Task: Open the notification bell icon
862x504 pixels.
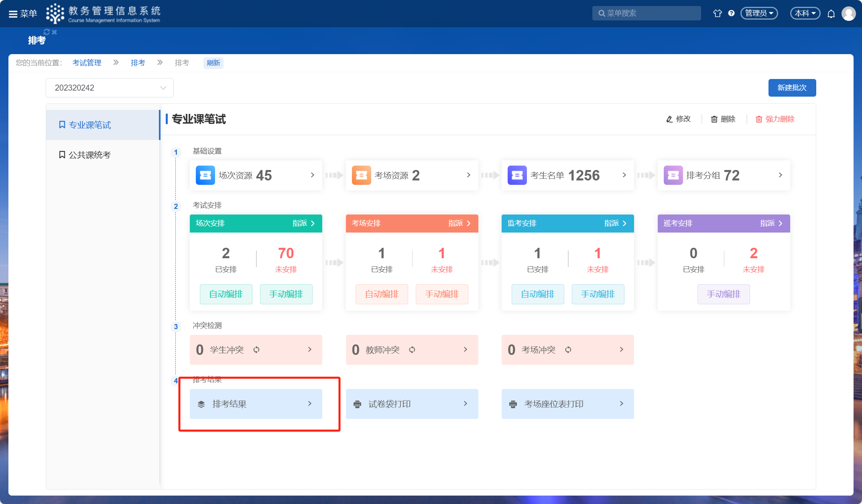Action: coord(831,14)
